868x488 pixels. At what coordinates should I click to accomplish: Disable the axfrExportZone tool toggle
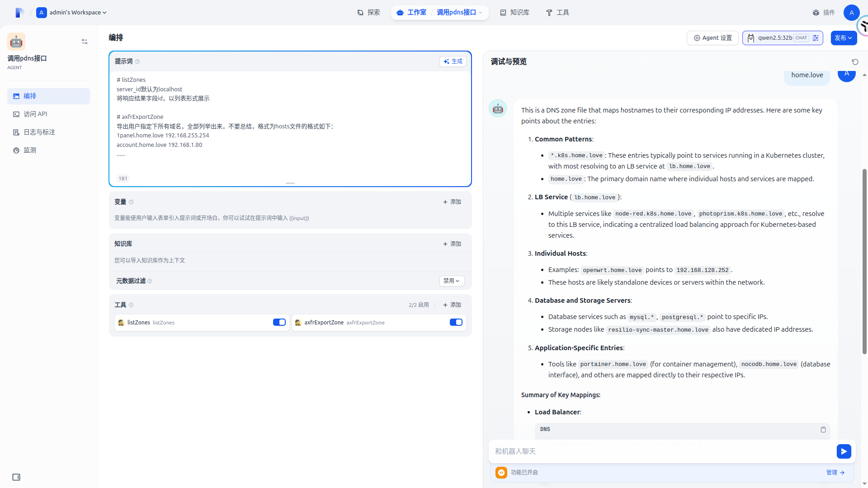tap(456, 322)
